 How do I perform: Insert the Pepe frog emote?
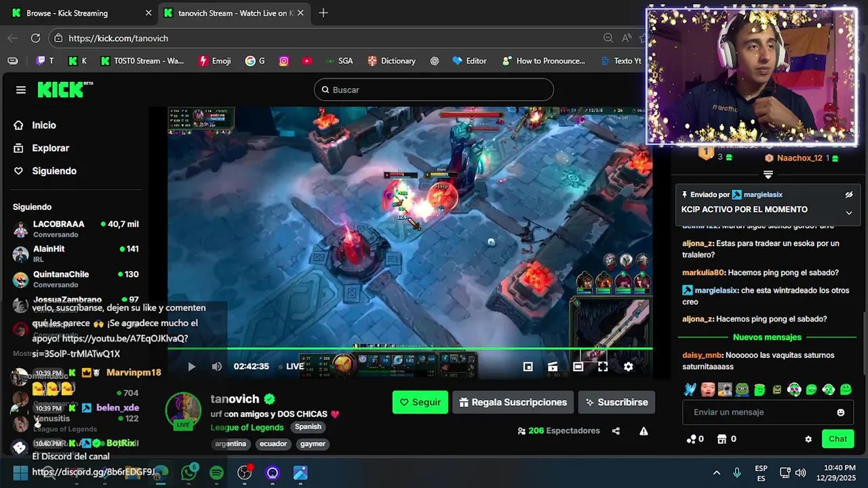click(742, 390)
